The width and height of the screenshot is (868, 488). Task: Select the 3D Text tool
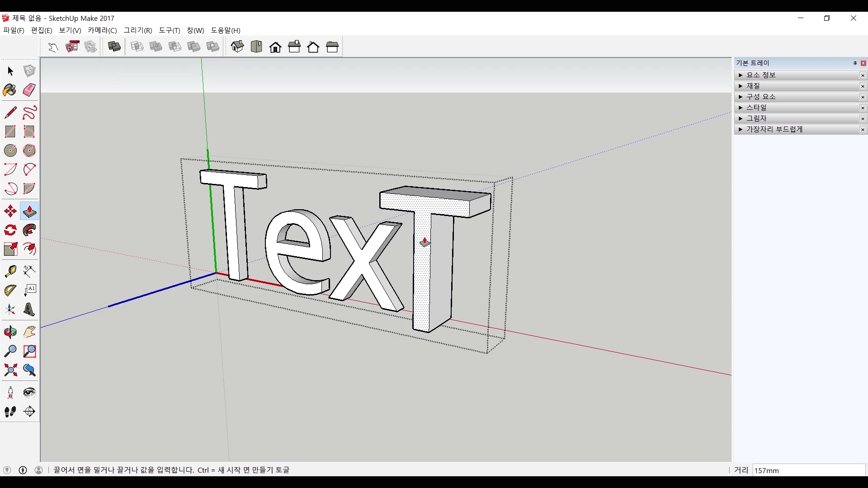(29, 310)
